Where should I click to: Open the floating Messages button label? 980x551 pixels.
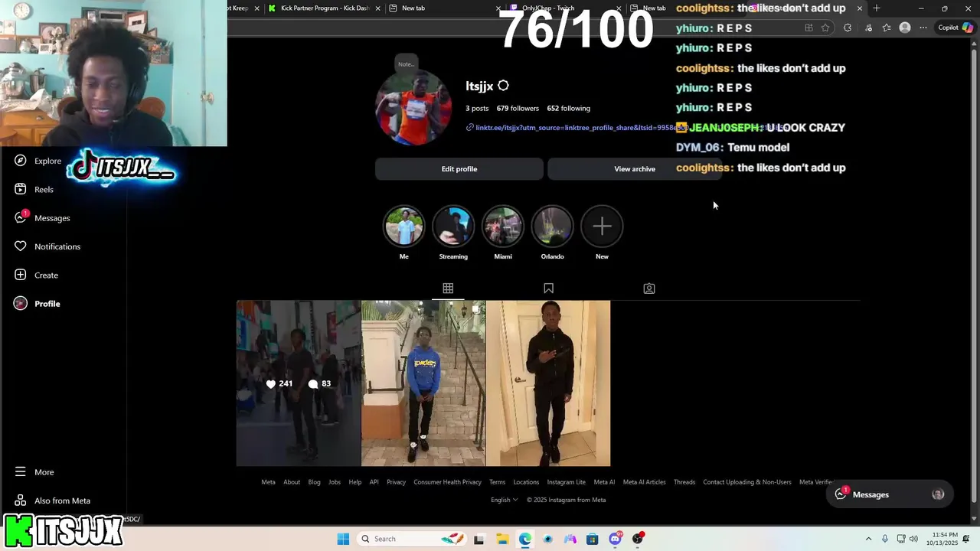(871, 494)
